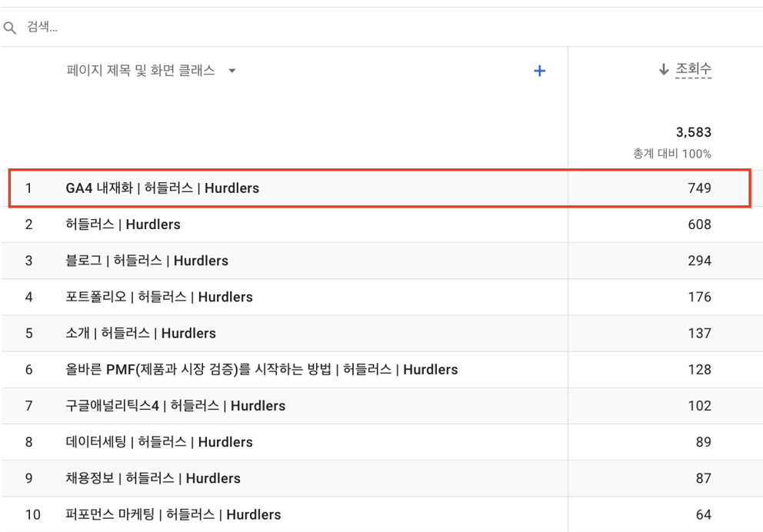Click the view count 64

pos(704,514)
